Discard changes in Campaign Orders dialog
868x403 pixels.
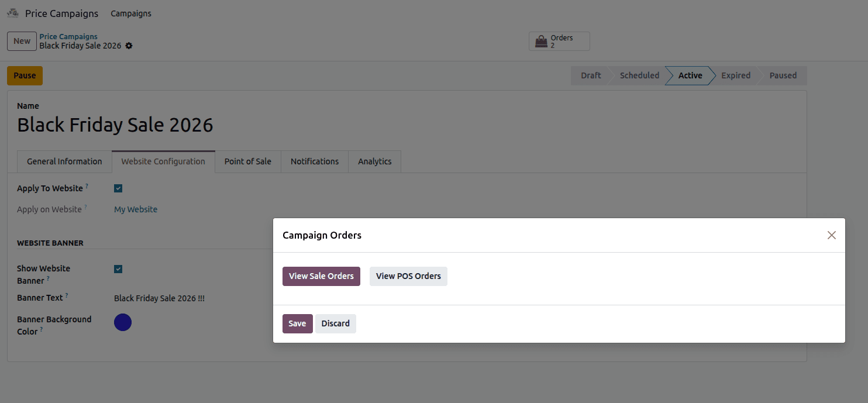(335, 323)
